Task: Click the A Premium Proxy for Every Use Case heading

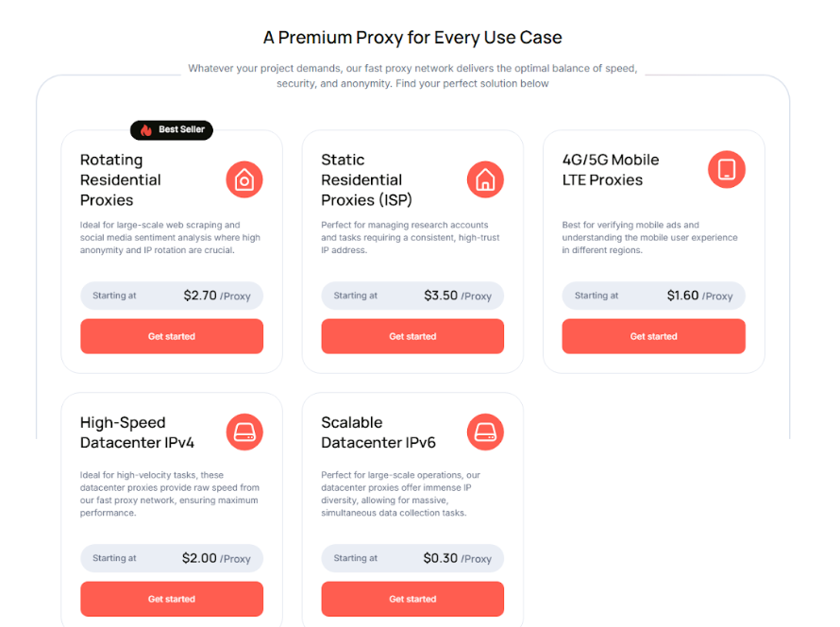Action: [412, 38]
